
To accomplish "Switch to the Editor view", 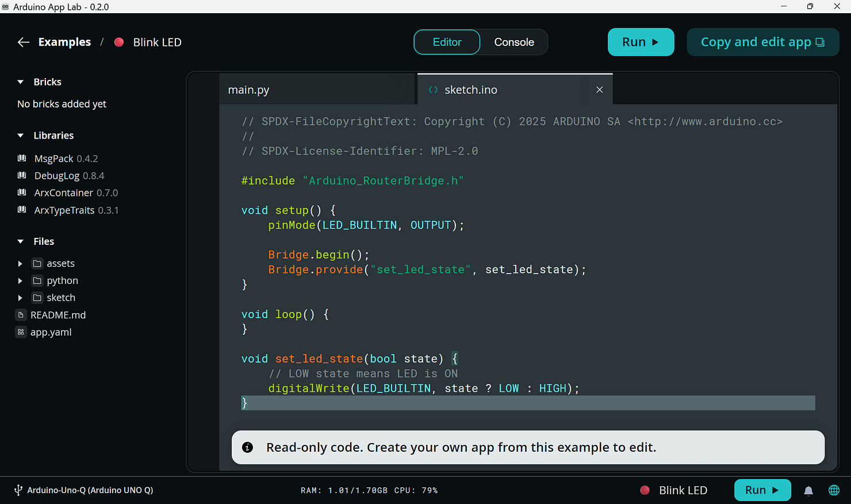I will coord(447,42).
